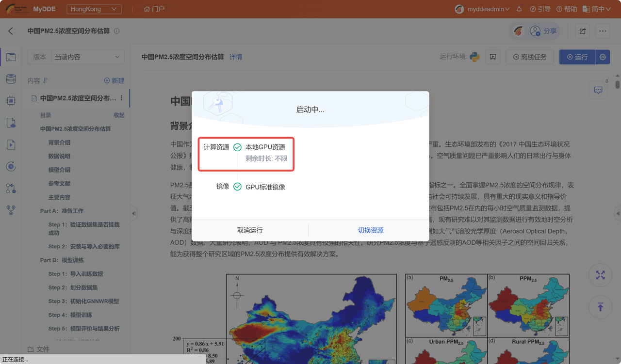Open the more options ellipsis button
This screenshot has width=621, height=364.
pos(603,31)
